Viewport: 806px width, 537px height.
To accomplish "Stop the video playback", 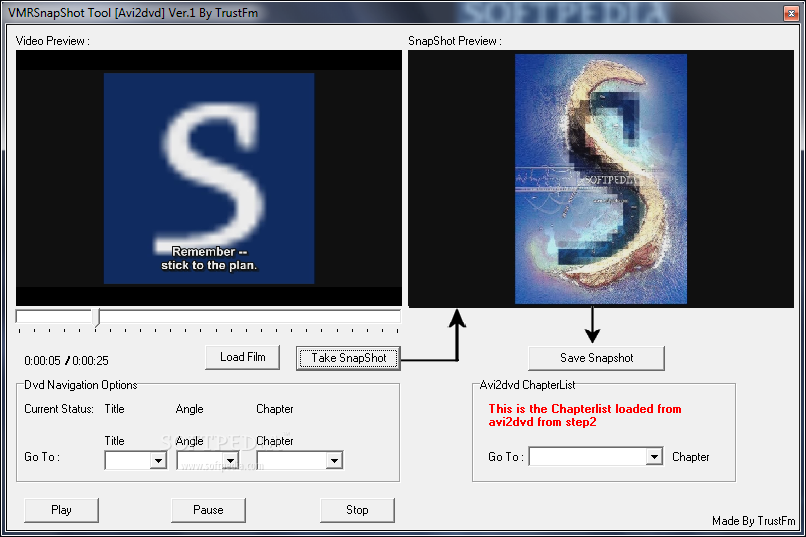I will 357,510.
